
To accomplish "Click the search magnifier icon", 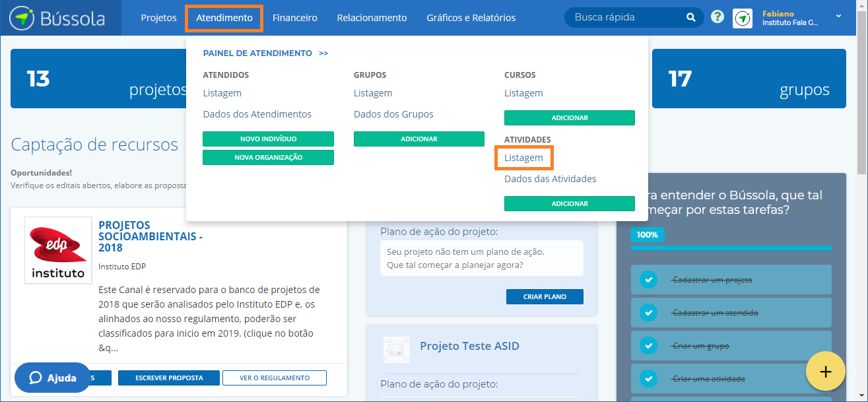I will click(690, 18).
